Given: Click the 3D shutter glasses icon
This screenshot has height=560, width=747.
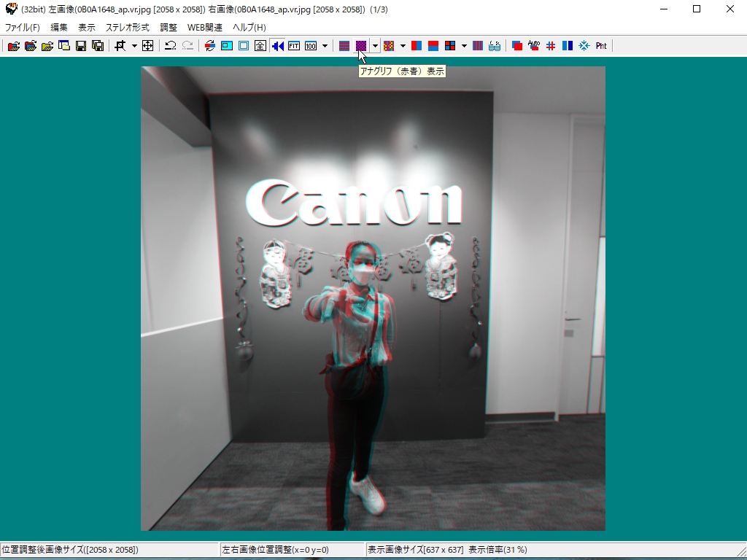Looking at the screenshot, I should [x=495, y=46].
